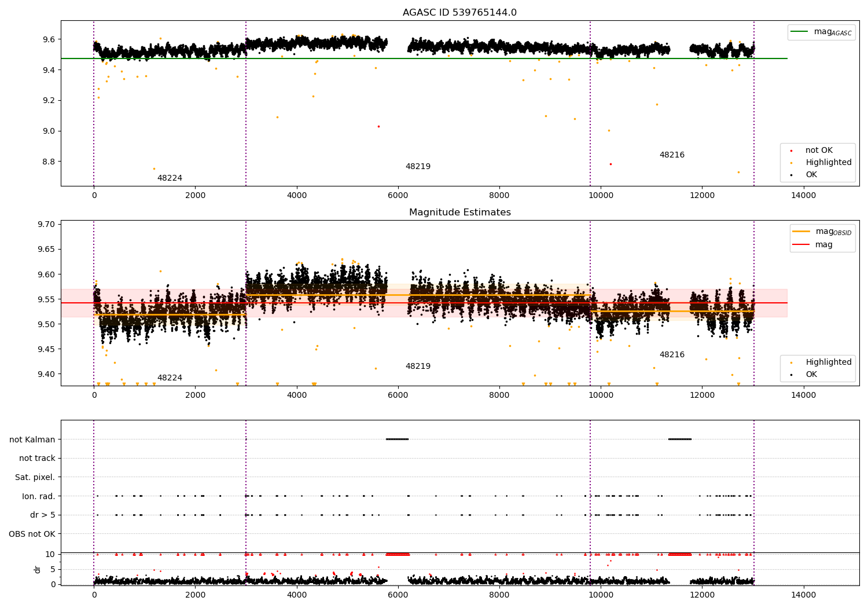868x608 pixels.
Task: Click the 9.2 y-axis tick in the top plot
Action: [x=49, y=101]
